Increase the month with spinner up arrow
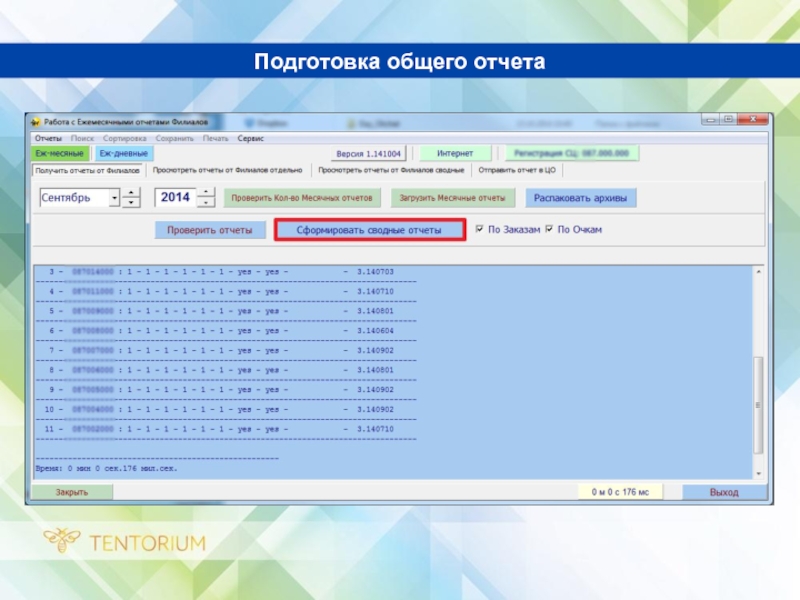Screen dimensions: 800x600 point(131,193)
